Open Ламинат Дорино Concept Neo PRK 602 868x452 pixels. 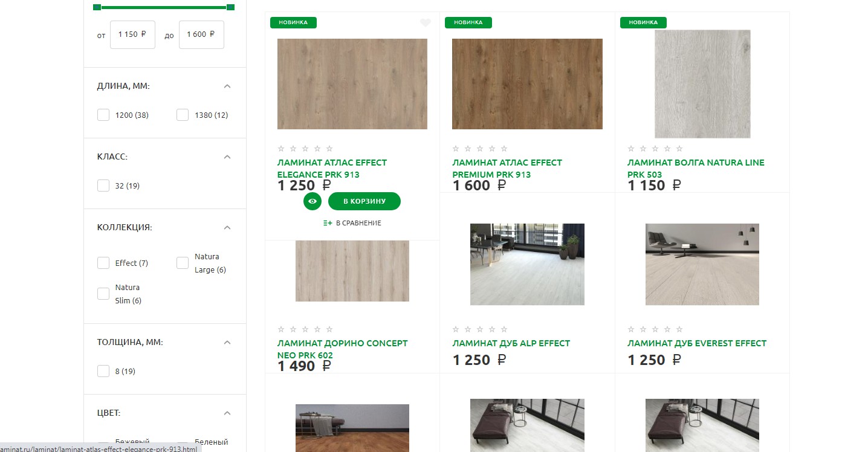click(342, 349)
